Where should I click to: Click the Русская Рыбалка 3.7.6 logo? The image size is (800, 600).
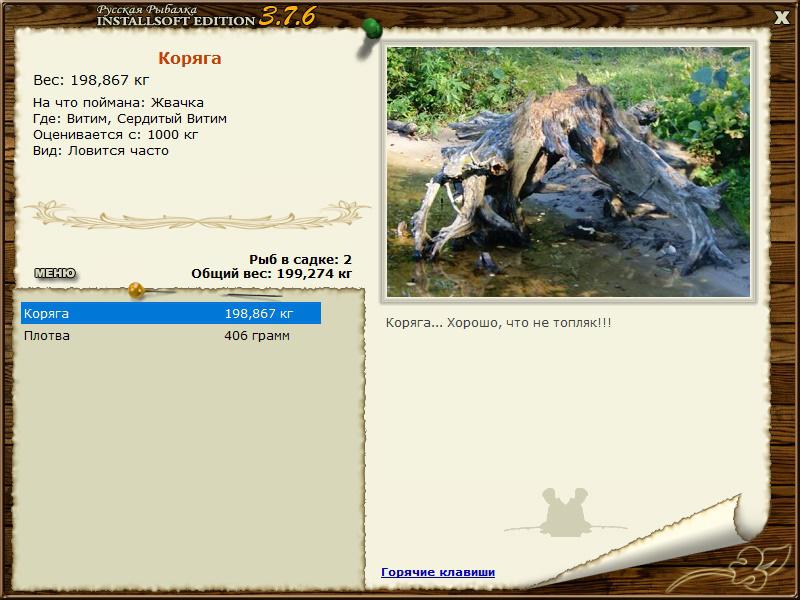206,16
